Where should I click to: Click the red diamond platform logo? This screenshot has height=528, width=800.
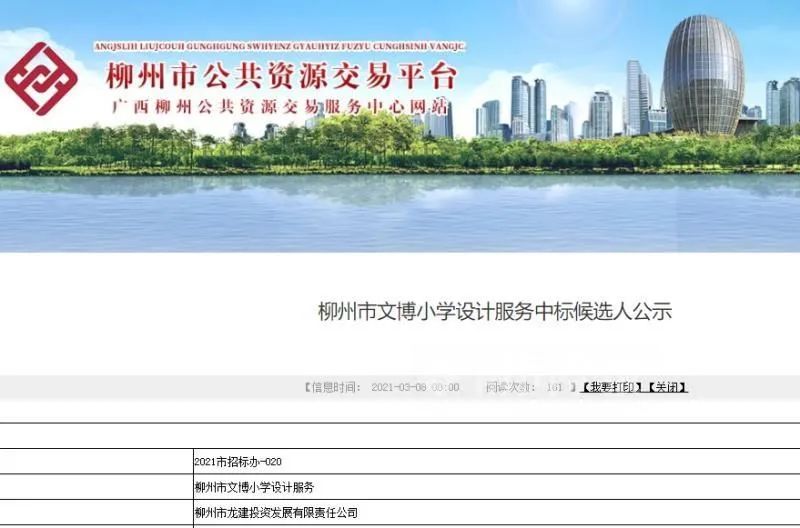click(41, 79)
